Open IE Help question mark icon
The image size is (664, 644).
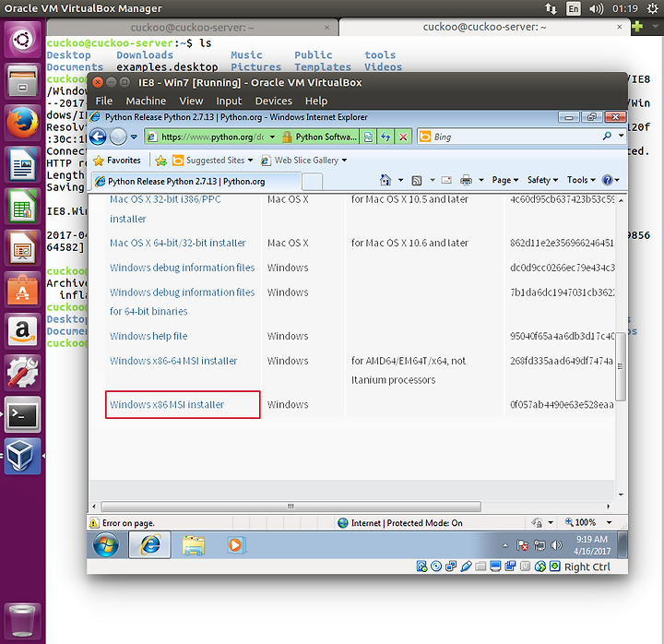607,180
